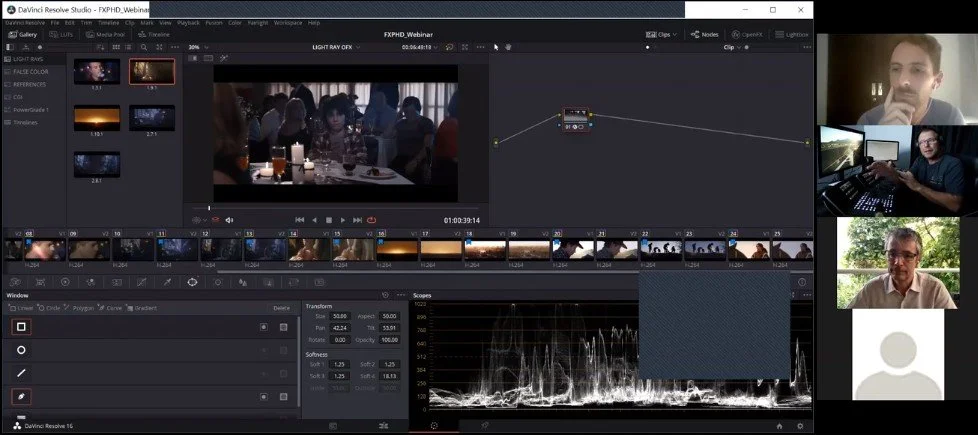
Task: Open the Workspace menu
Action: point(288,22)
